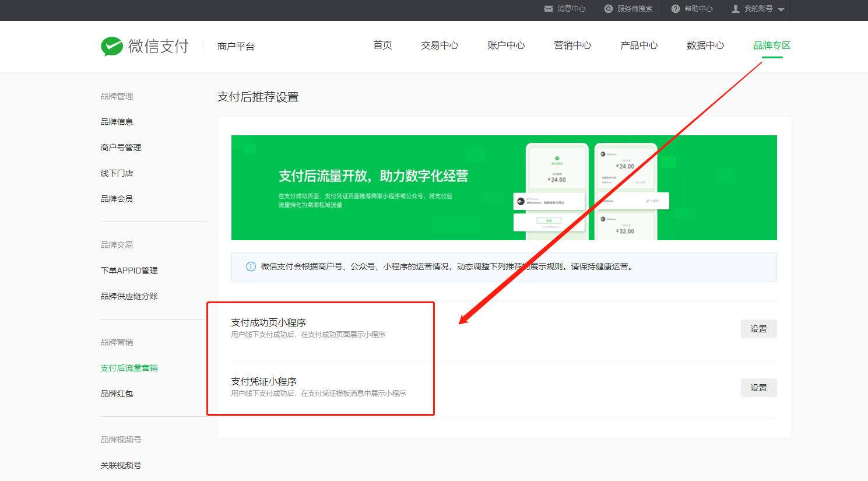Click the 商户平台 label beside the logo
The width and height of the screenshot is (868, 481).
coord(236,47)
